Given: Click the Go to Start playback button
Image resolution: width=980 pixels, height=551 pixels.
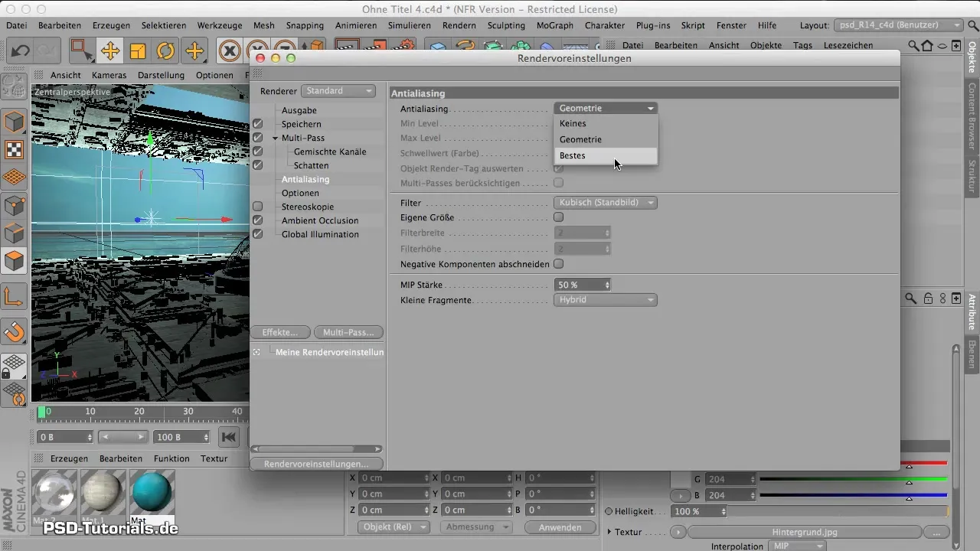Looking at the screenshot, I should tap(228, 437).
